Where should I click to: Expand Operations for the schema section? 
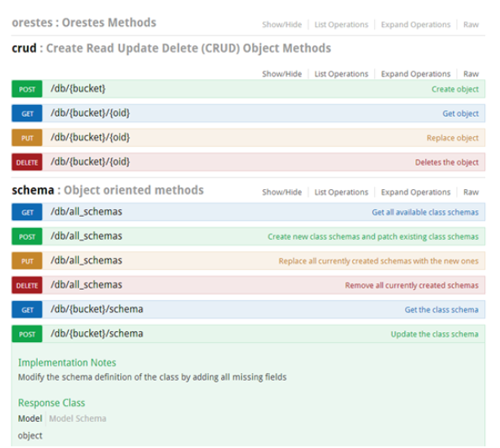[415, 192]
